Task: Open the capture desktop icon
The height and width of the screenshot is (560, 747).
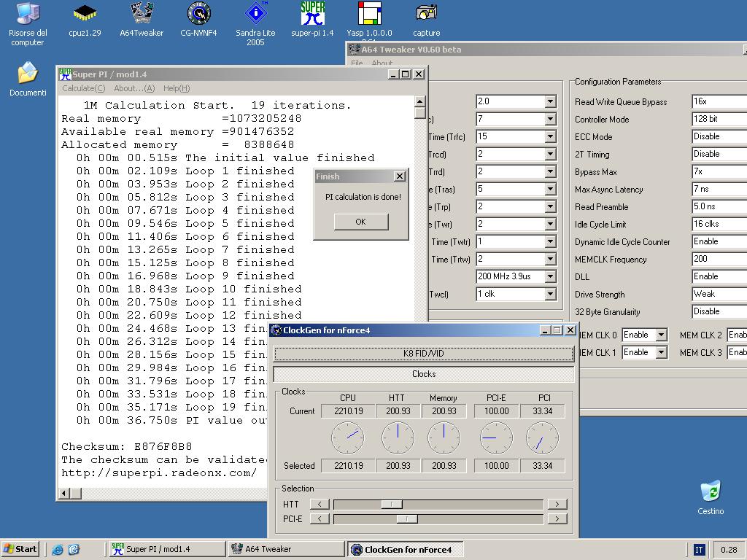Action: 426,15
